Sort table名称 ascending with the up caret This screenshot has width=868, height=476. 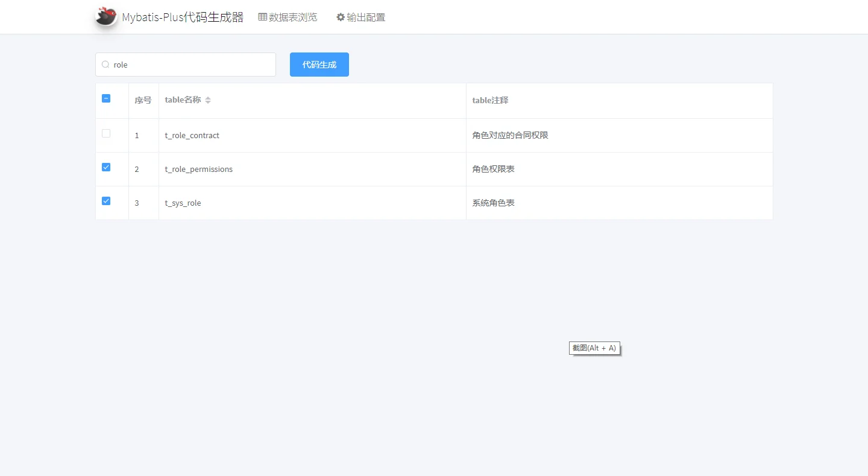pos(208,98)
